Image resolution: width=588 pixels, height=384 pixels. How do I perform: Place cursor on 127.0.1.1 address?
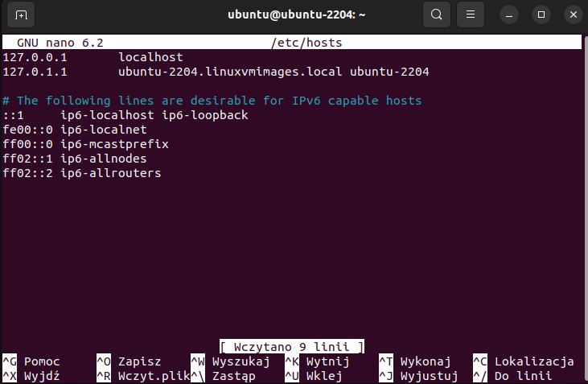35,72
